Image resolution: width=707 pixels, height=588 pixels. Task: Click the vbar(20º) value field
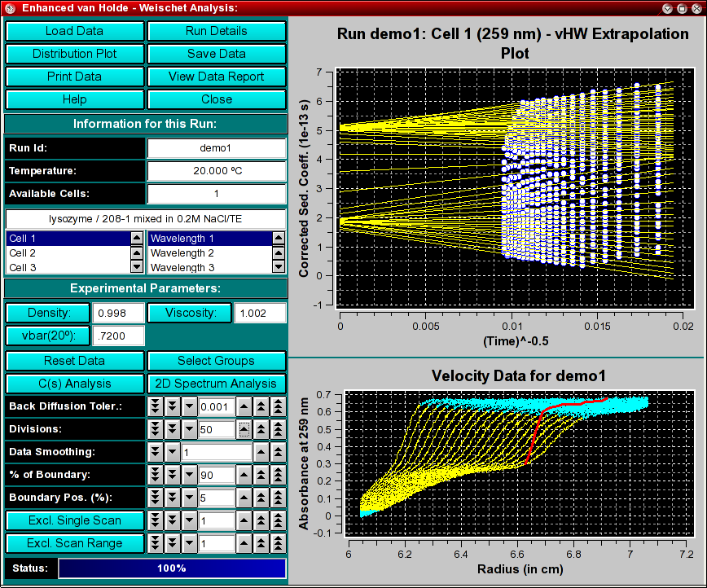pos(118,336)
